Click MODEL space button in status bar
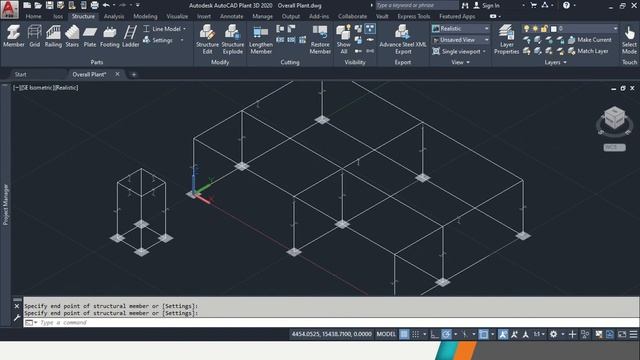Viewport: 640px width, 360px height. (x=386, y=334)
